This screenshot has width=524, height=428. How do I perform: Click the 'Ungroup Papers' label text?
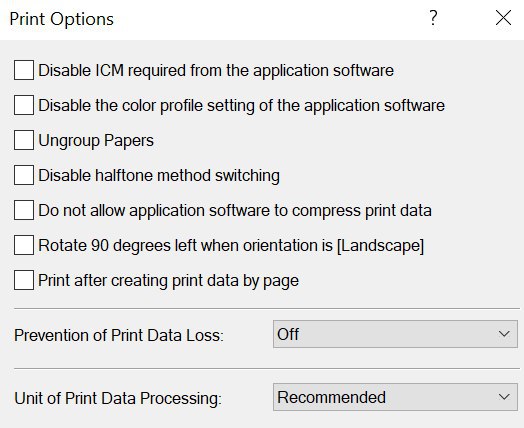(x=96, y=141)
